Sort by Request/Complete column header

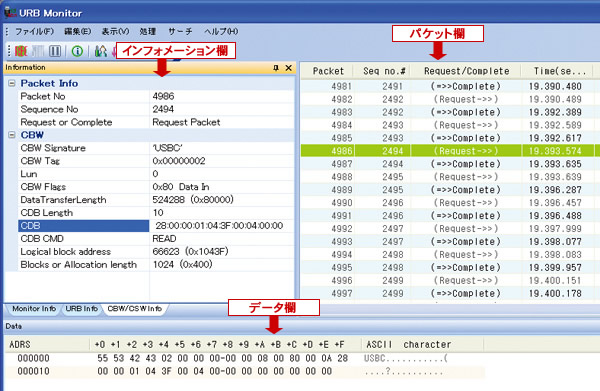466,71
